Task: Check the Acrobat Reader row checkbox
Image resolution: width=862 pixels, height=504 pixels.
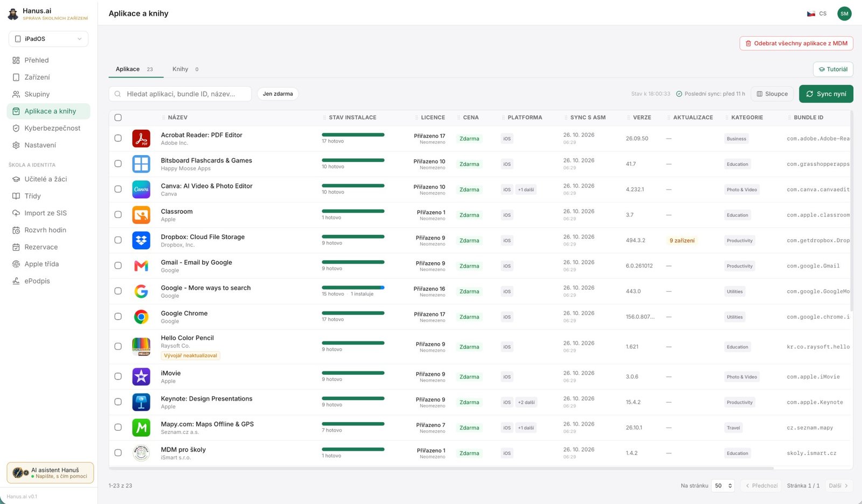Action: coord(118,138)
